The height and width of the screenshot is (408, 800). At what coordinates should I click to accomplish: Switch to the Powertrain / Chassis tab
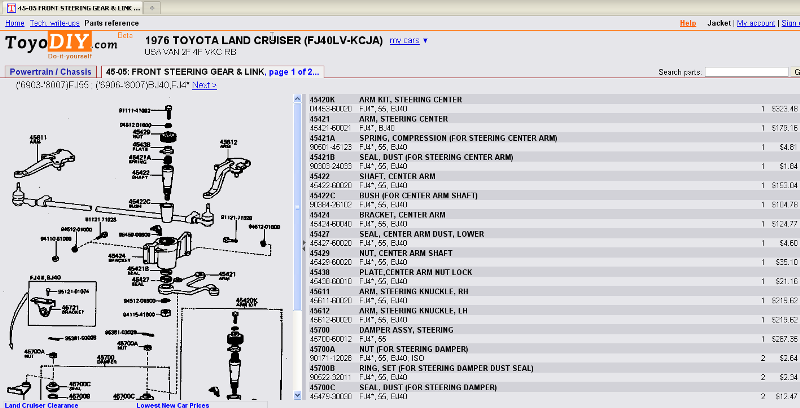(x=50, y=72)
